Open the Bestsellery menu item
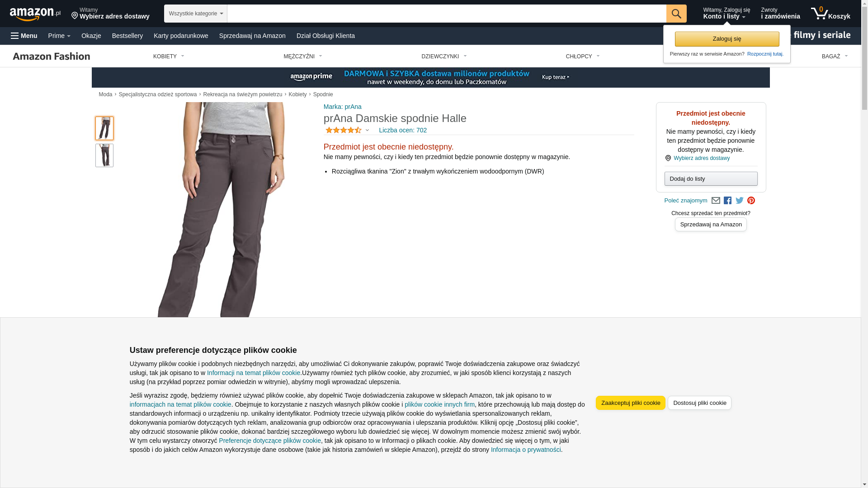The width and height of the screenshot is (868, 488). coord(127,36)
